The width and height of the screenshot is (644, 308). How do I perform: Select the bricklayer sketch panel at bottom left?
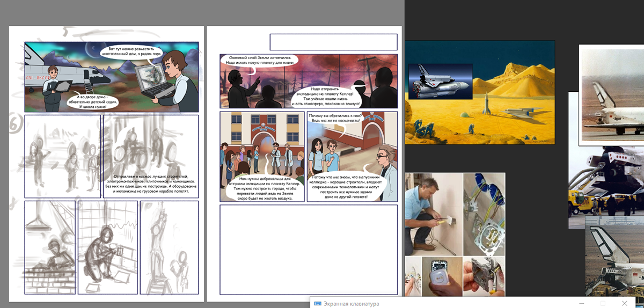point(50,247)
